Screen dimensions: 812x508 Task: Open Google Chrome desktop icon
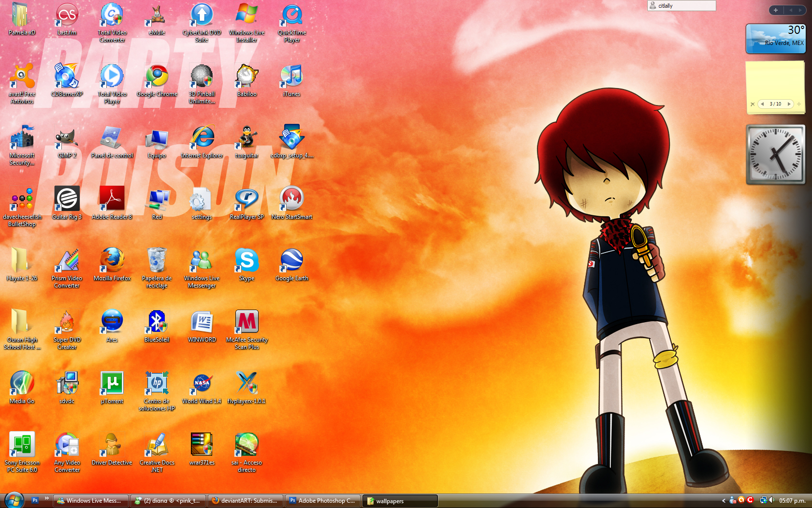pyautogui.click(x=157, y=80)
